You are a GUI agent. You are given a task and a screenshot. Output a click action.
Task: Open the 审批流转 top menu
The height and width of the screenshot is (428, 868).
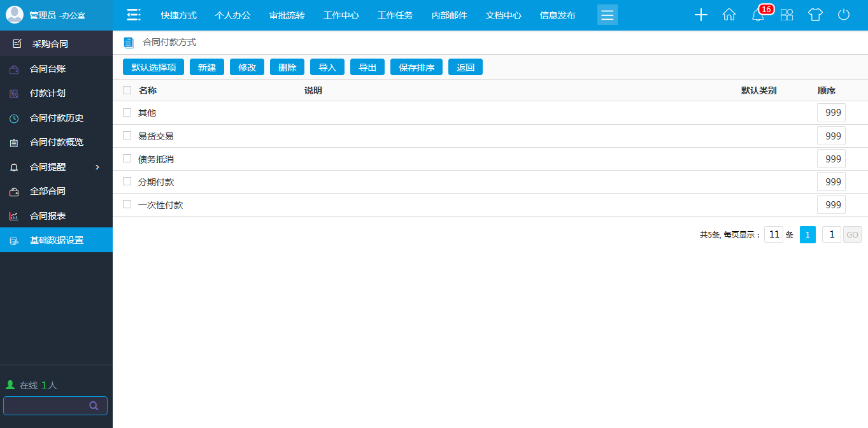[287, 15]
